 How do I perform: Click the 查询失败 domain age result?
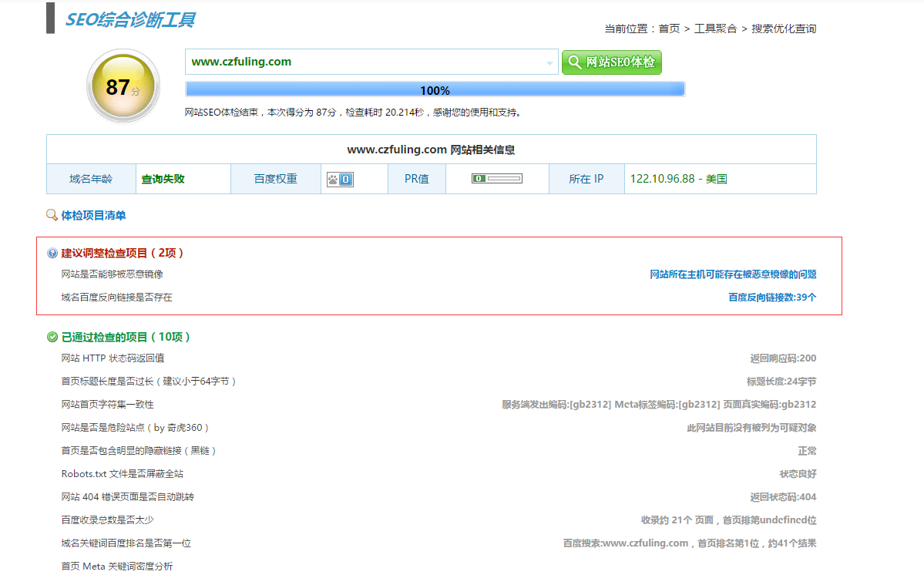[163, 179]
